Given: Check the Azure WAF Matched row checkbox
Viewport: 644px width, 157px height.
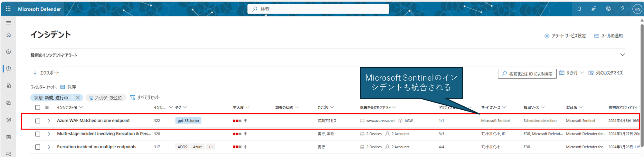Looking at the screenshot, I should (38, 121).
